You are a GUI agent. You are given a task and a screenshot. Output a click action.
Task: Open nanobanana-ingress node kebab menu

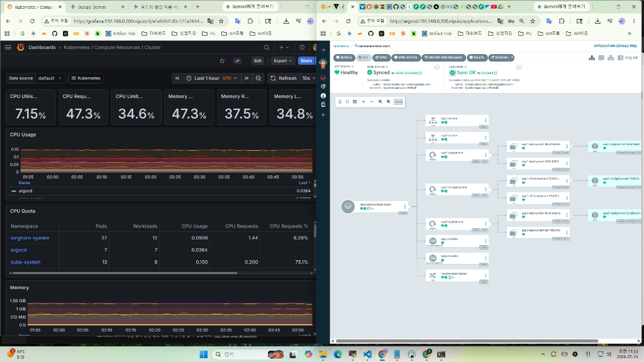[x=486, y=276]
